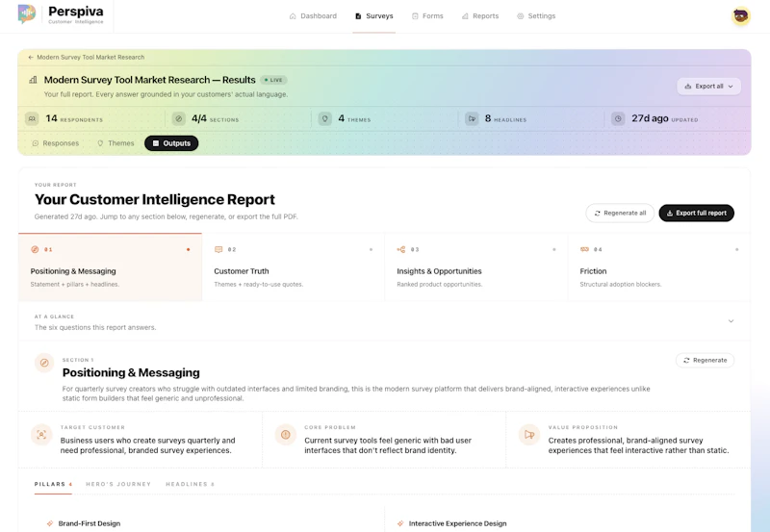Click the headlines megaphone stat icon
Viewport: 770px width, 532px height.
[472, 118]
